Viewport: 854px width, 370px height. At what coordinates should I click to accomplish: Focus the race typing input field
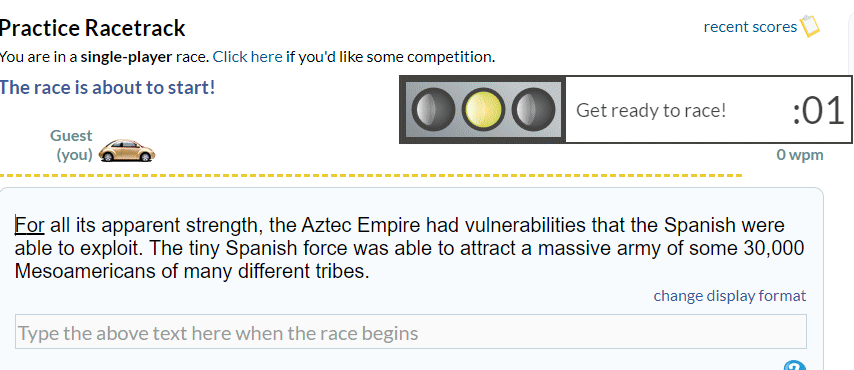point(411,332)
